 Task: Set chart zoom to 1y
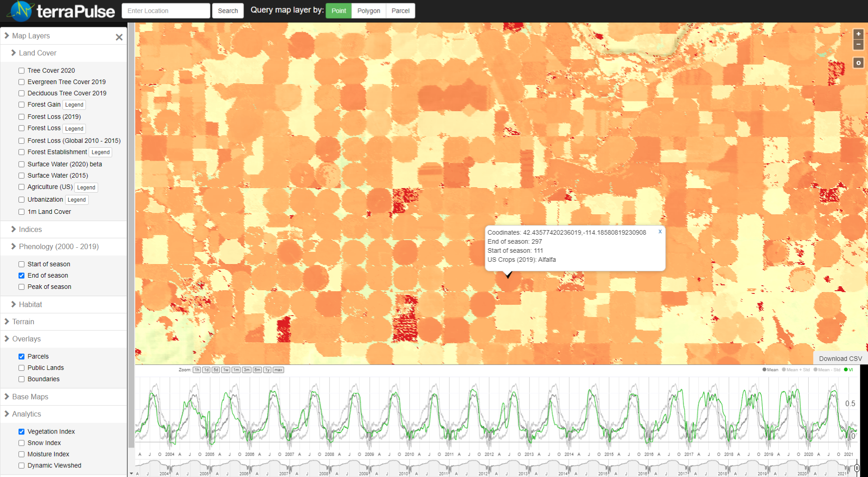pos(267,370)
